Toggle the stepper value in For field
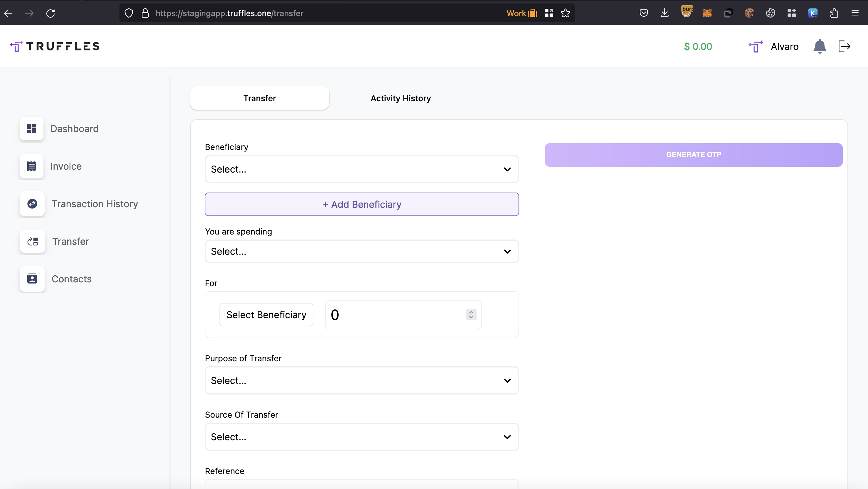Viewport: 868px width, 489px height. [472, 314]
